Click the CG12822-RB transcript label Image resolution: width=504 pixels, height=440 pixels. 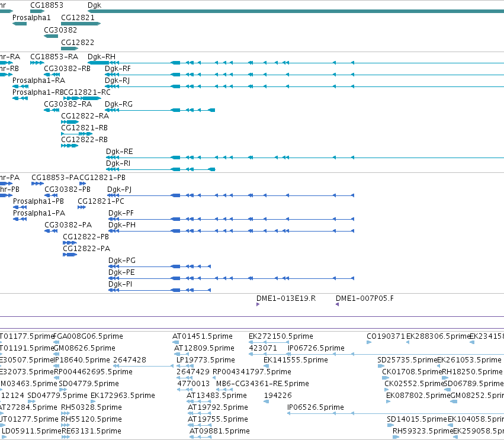pos(84,140)
